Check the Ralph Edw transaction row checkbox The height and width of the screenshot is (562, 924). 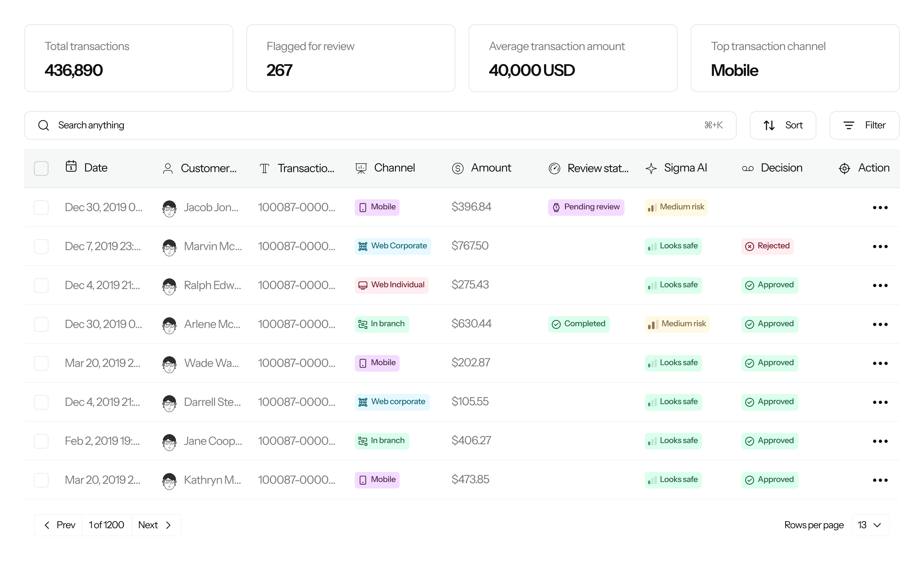click(41, 286)
